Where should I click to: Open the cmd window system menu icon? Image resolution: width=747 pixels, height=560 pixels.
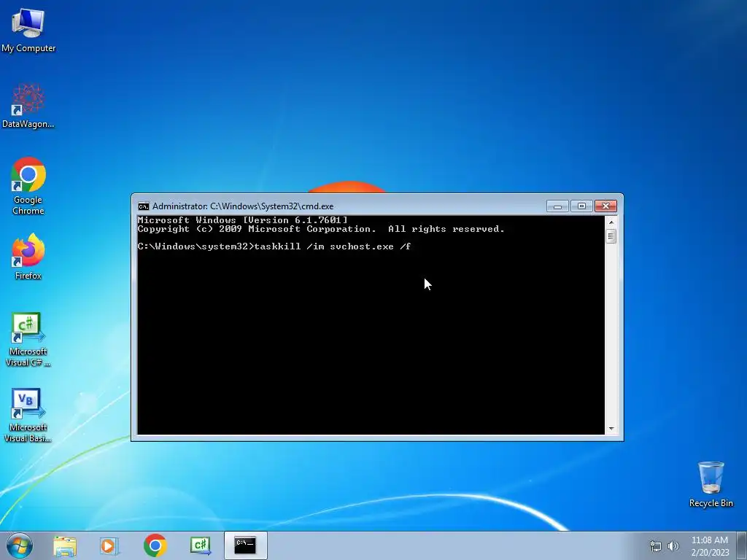click(x=144, y=206)
